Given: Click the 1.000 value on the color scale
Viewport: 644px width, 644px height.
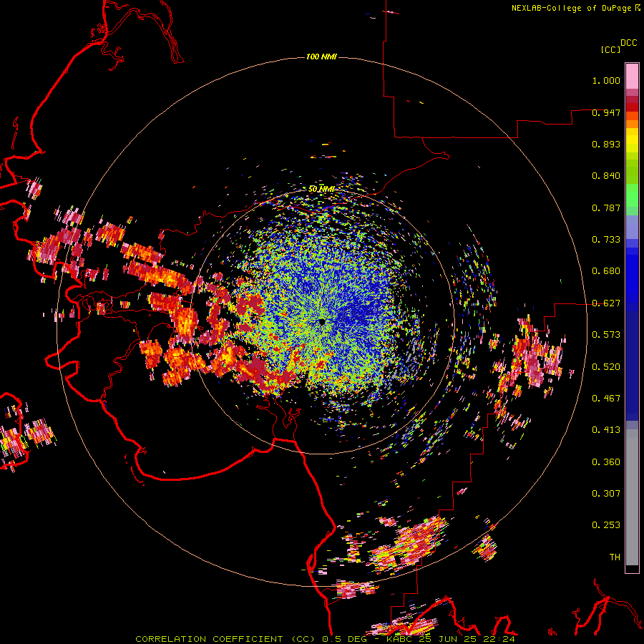Looking at the screenshot, I should coord(606,80).
